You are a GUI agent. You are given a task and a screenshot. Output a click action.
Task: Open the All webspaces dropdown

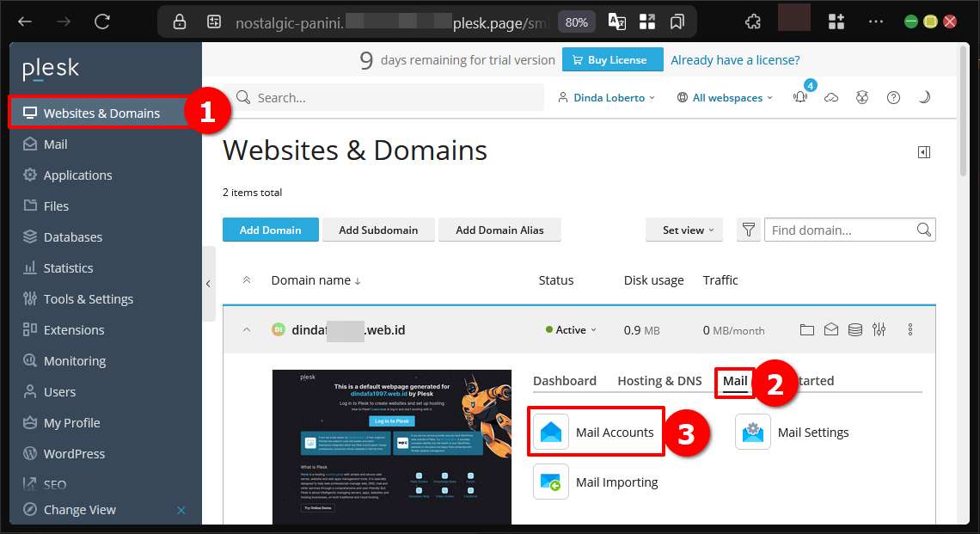[x=726, y=98]
